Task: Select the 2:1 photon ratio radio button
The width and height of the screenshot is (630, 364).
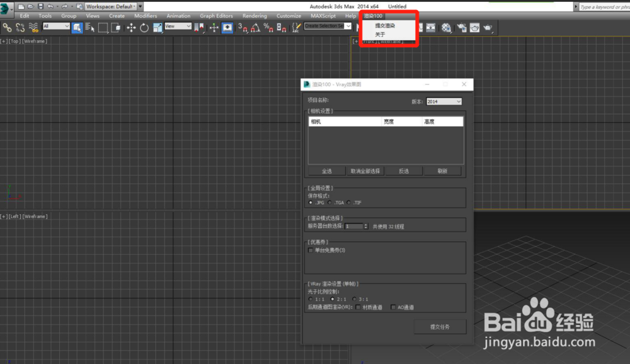Action: click(332, 299)
